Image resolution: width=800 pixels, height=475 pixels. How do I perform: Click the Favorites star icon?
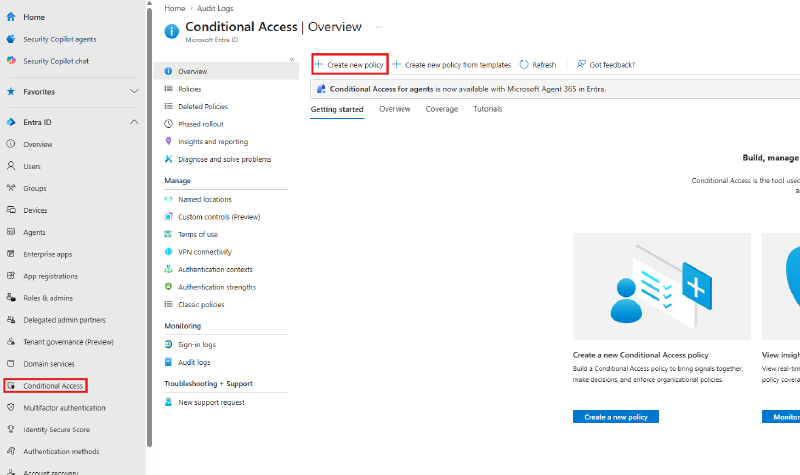point(11,91)
